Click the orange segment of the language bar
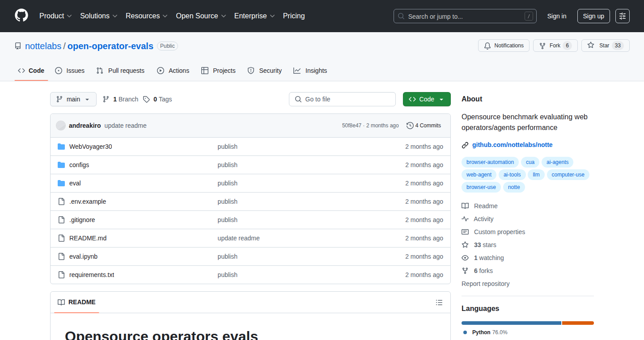 click(578, 323)
